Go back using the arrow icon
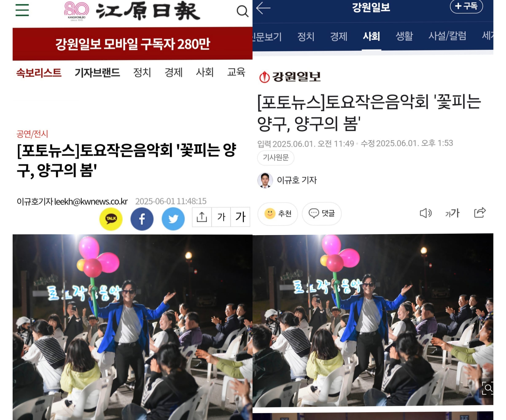Screen dimensions: 506x420 click(x=263, y=8)
